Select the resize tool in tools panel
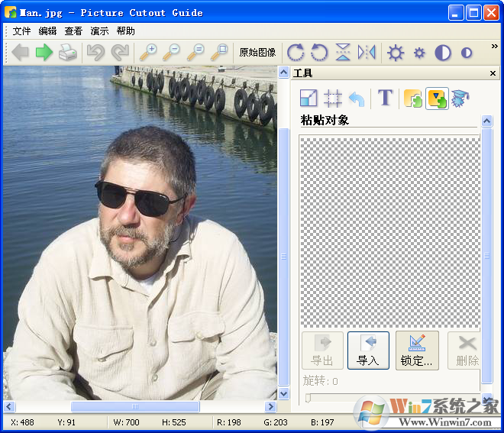Viewport: 504px width, 433px height. point(308,98)
